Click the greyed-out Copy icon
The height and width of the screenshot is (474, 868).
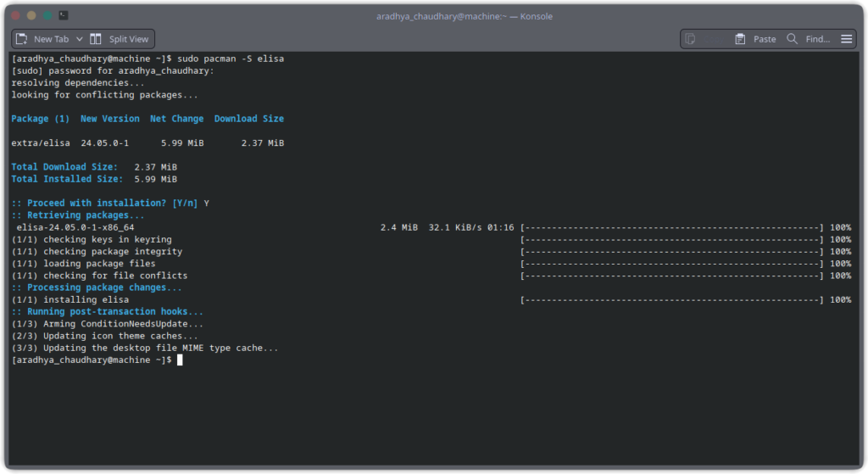tap(690, 39)
